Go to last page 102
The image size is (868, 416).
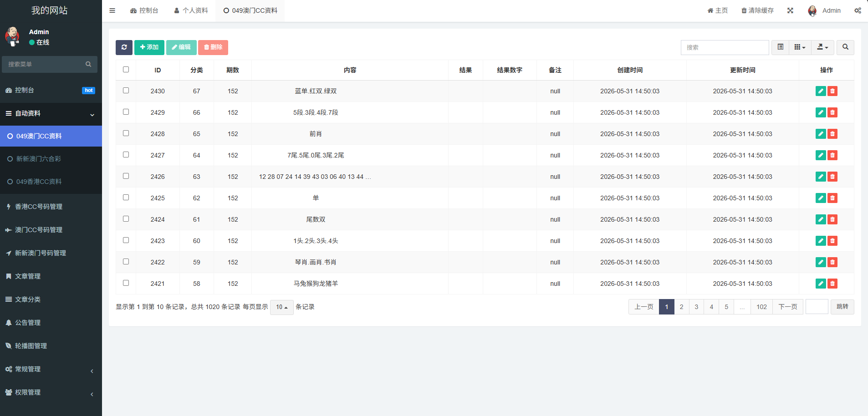coord(762,307)
